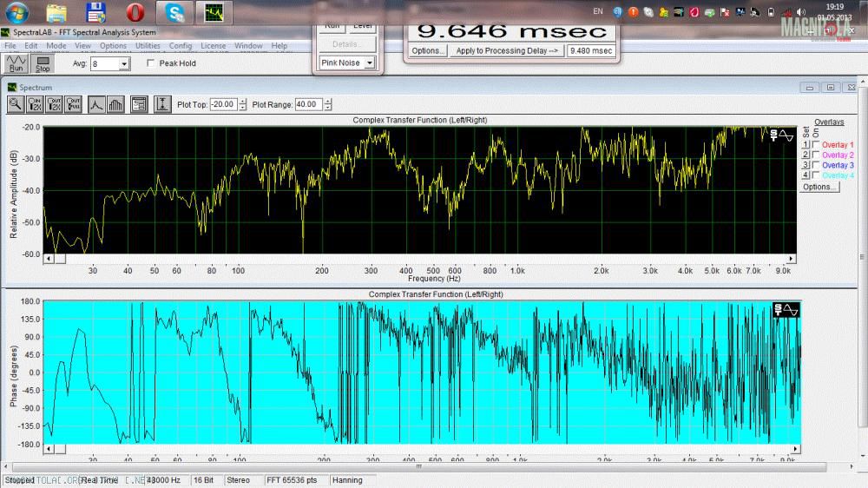The image size is (868, 488).
Task: Open the File menu
Action: click(10, 45)
